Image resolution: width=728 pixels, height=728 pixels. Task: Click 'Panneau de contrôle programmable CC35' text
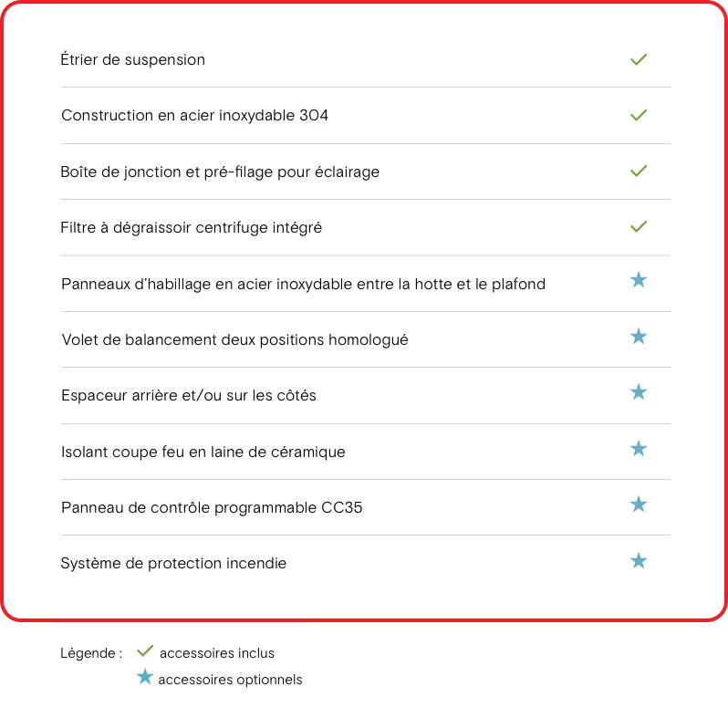pyautogui.click(x=212, y=507)
